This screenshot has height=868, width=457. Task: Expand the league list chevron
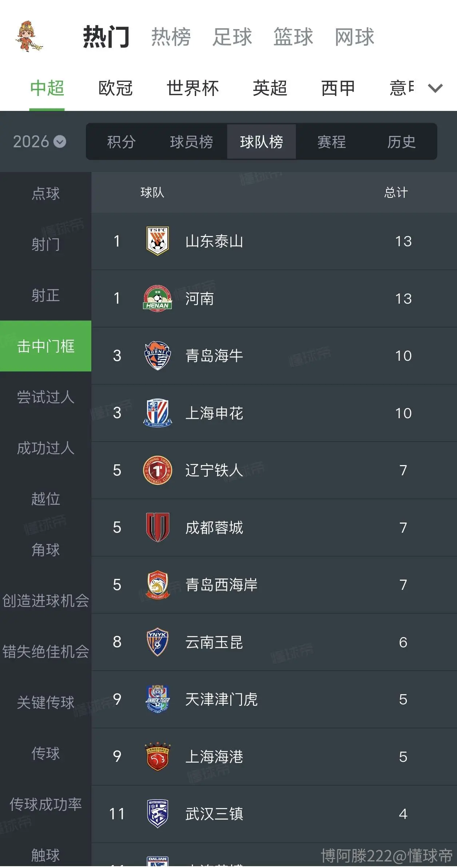[x=435, y=88]
